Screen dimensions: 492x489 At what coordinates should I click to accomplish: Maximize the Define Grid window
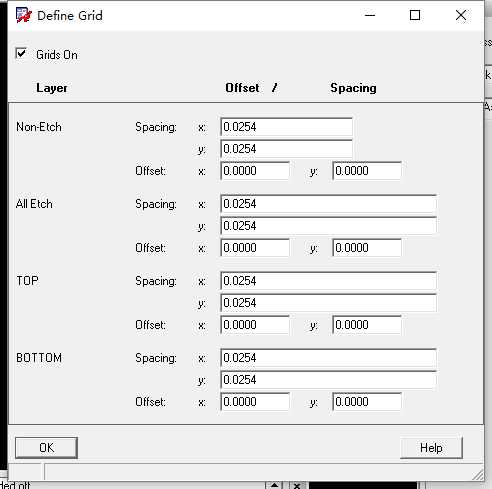(415, 15)
